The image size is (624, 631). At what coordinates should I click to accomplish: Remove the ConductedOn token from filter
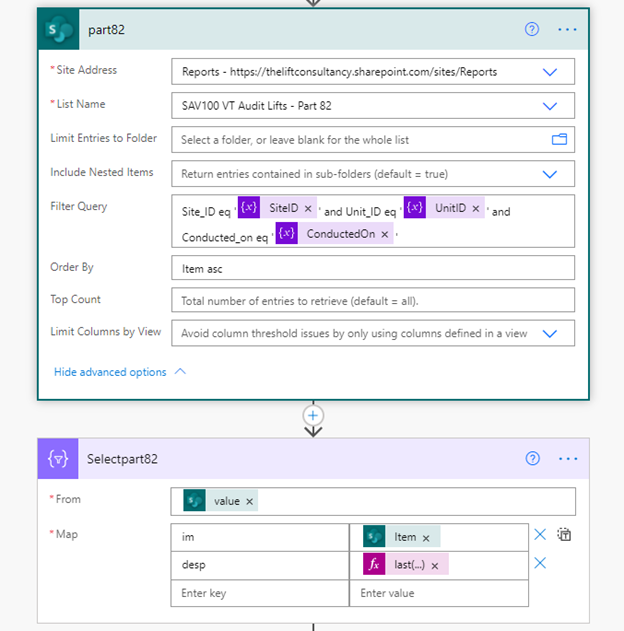pyautogui.click(x=384, y=234)
